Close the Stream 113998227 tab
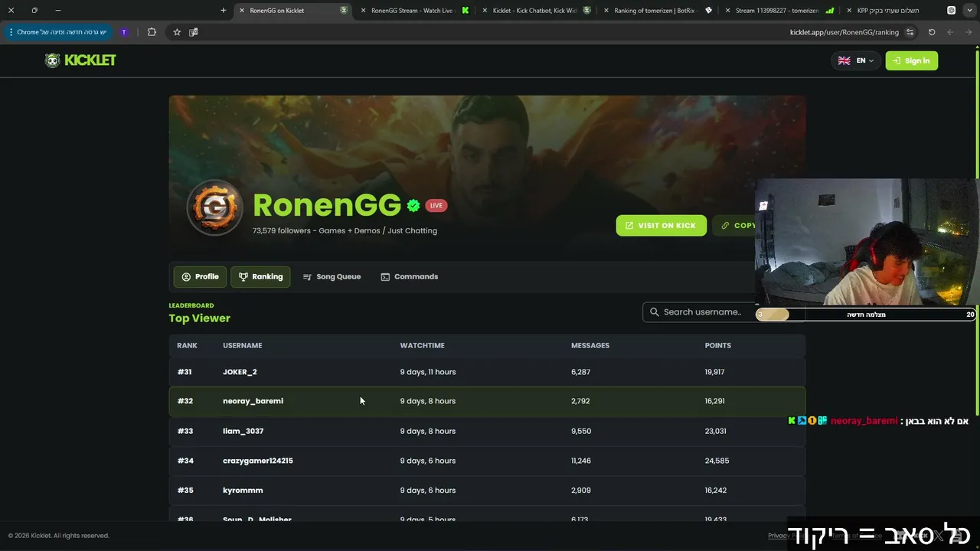The width and height of the screenshot is (980, 551). 727,11
